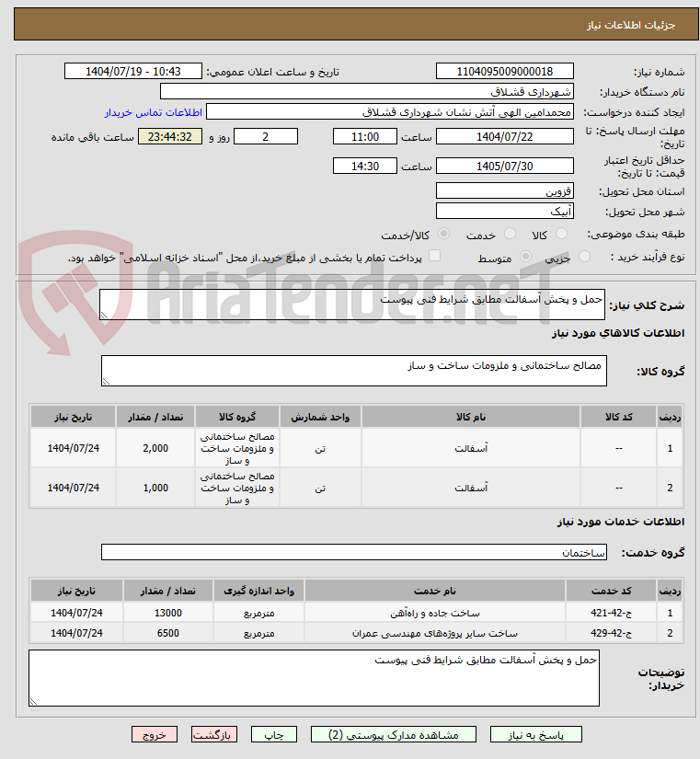
Task: Click the 'گروه خدمت' field 'ساختمان'
Action: pyautogui.click(x=354, y=552)
